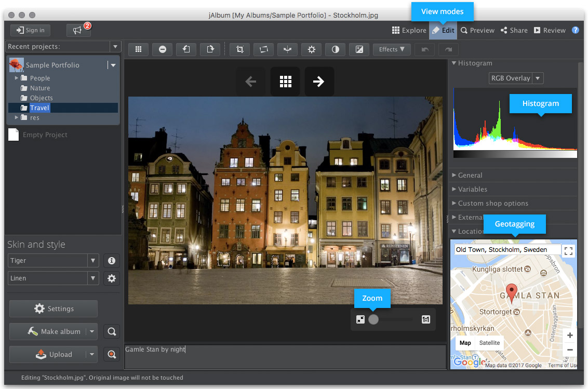Open the Linen style dropdown
The image size is (588, 389).
coord(92,278)
